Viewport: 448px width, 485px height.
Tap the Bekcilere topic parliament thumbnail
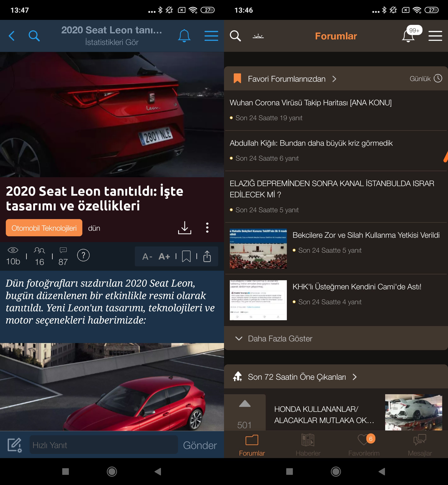[258, 249]
